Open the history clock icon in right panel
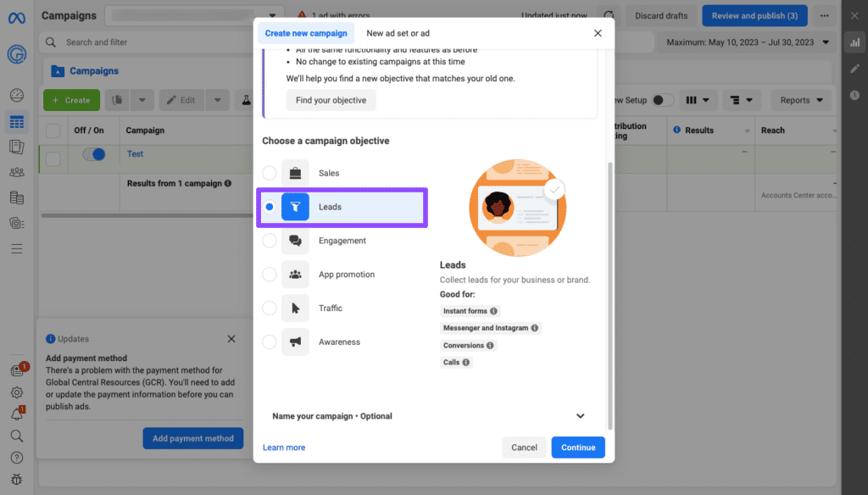This screenshot has width=868, height=495. click(x=854, y=95)
